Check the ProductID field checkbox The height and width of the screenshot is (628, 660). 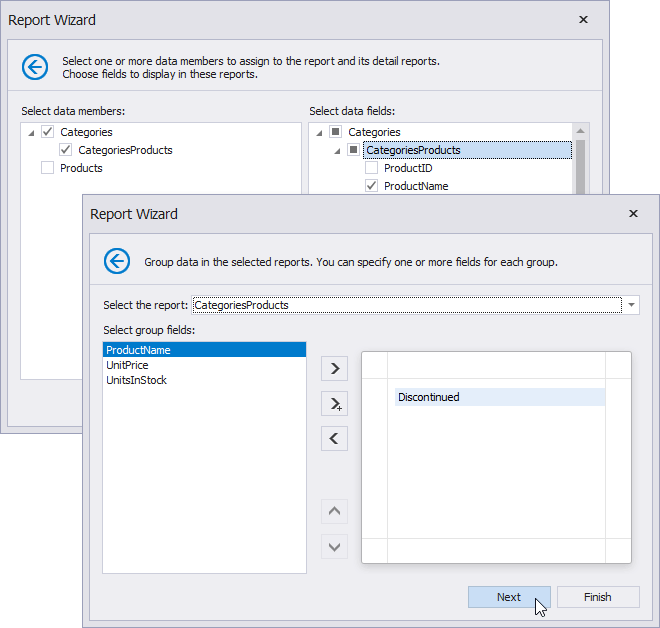coord(371,168)
